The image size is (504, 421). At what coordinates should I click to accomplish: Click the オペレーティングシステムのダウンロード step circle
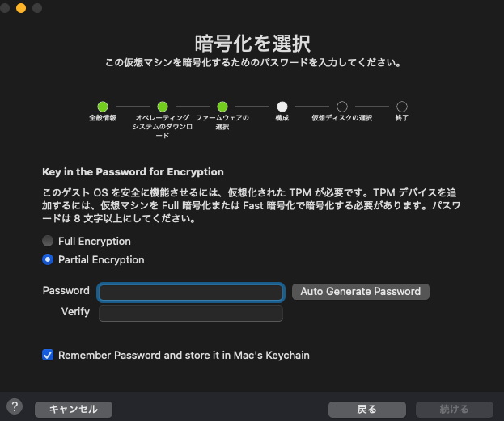pyautogui.click(x=163, y=106)
